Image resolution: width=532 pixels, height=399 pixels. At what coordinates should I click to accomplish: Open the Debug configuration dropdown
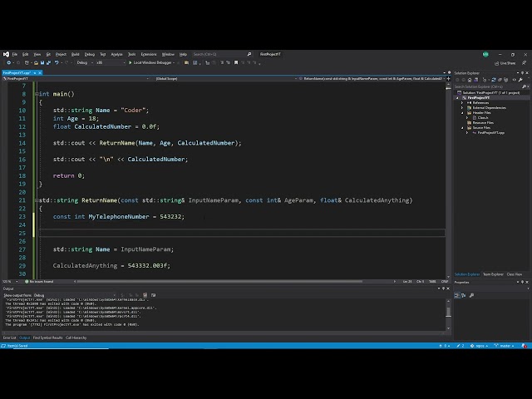[x=85, y=63]
